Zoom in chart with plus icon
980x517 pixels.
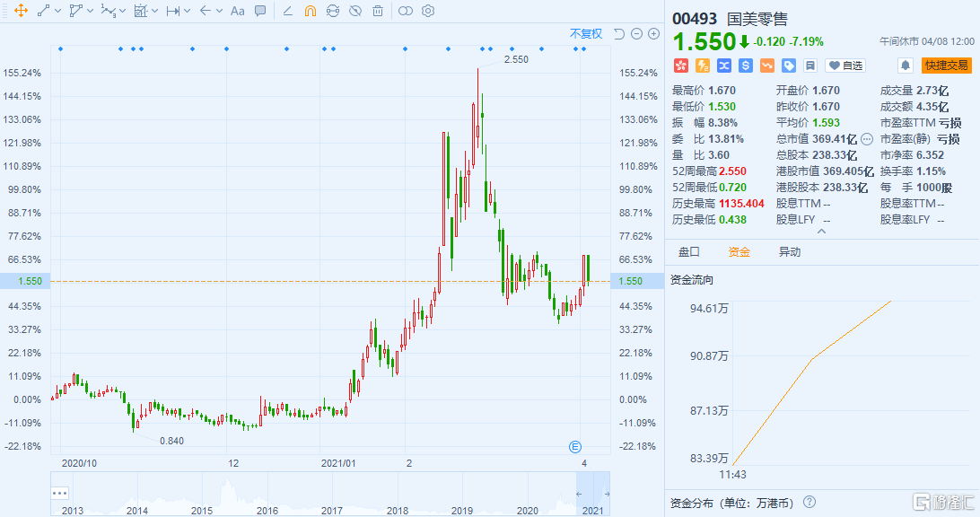[653, 34]
